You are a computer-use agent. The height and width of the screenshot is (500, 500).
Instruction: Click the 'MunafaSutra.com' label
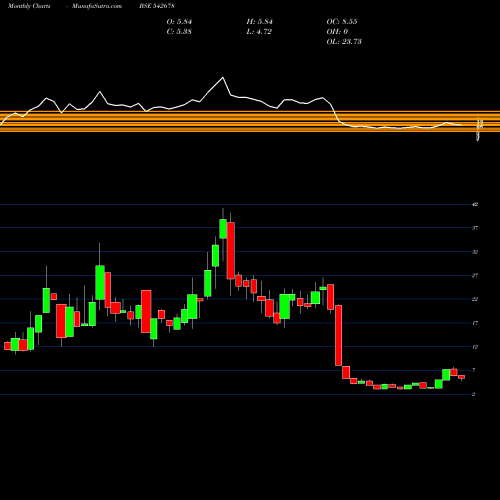(97, 6)
